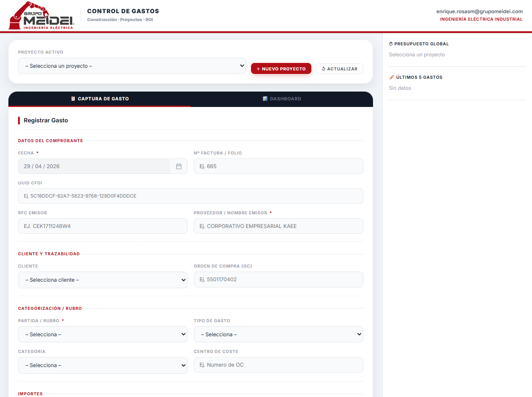Screen dimensions: 532x397
Task: Click the pencil icon beside Últimos 5 Gastos
Action: [392, 77]
